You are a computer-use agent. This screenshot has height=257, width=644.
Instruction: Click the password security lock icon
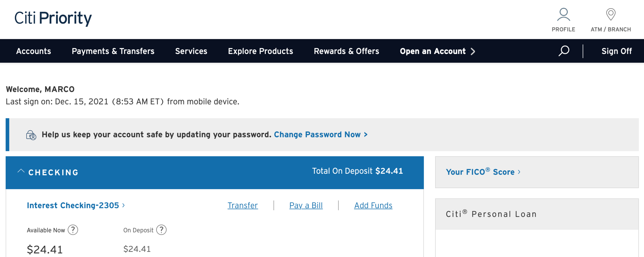31,135
